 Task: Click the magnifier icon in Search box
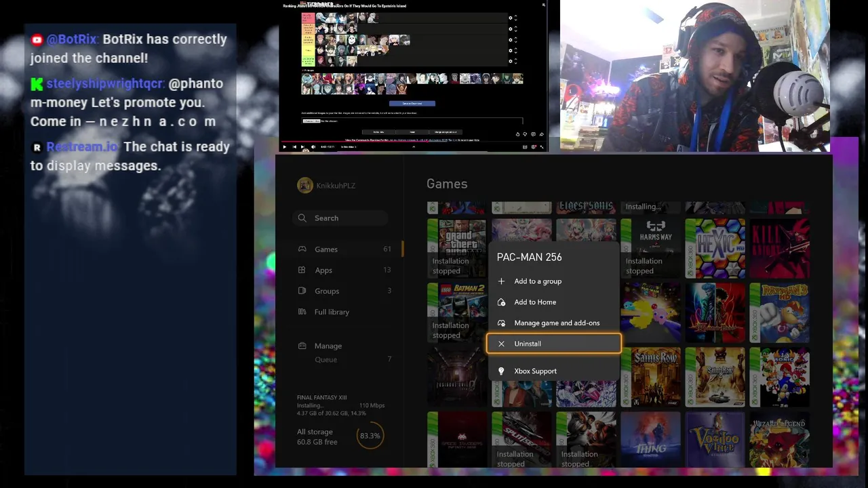coord(302,218)
